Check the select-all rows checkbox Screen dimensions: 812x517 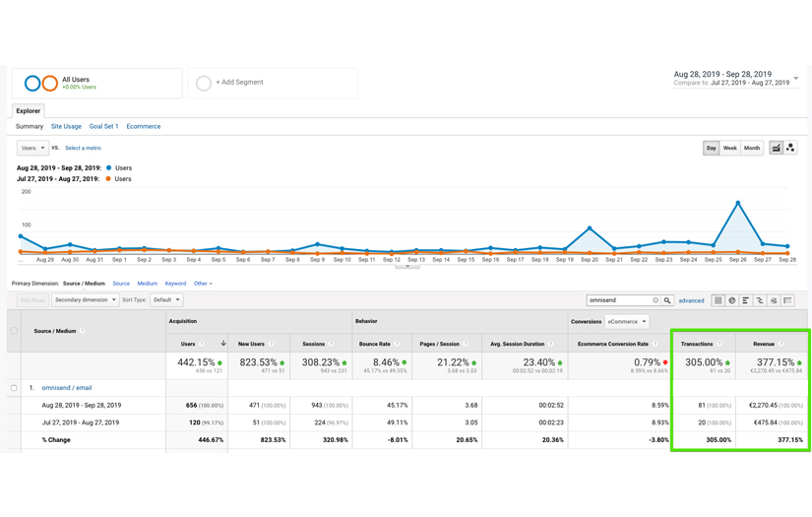pos(14,331)
